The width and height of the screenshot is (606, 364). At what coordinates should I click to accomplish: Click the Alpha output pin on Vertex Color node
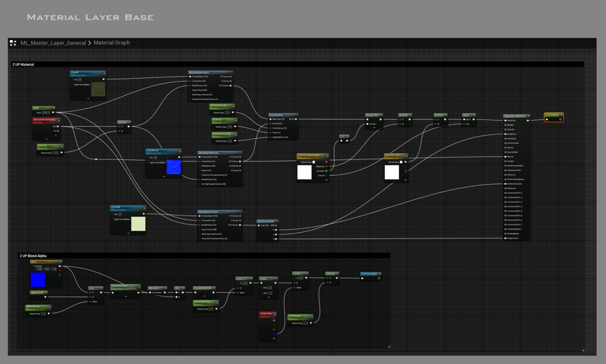click(274, 339)
